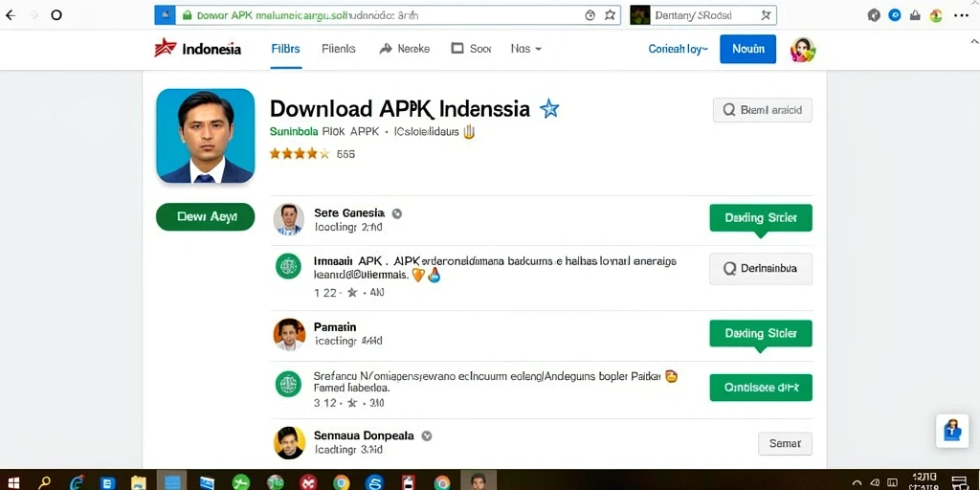This screenshot has width=980, height=490.
Task: Click the green padlock in the address bar
Action: pos(187,15)
